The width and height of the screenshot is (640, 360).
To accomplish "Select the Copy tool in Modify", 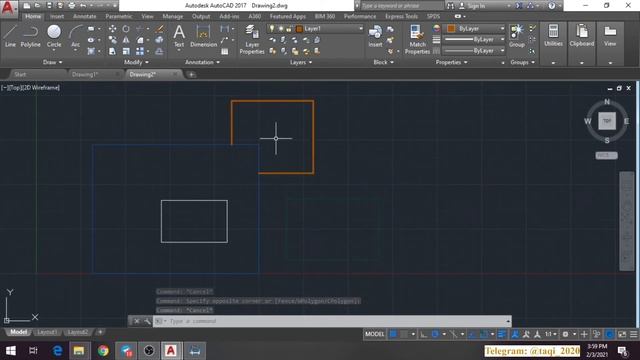I will [x=112, y=40].
